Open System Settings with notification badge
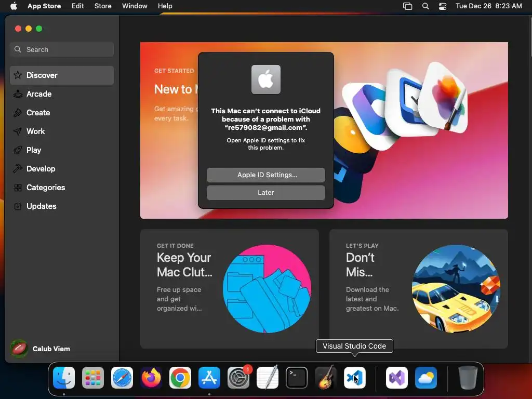This screenshot has height=399, width=532. pyautogui.click(x=238, y=378)
